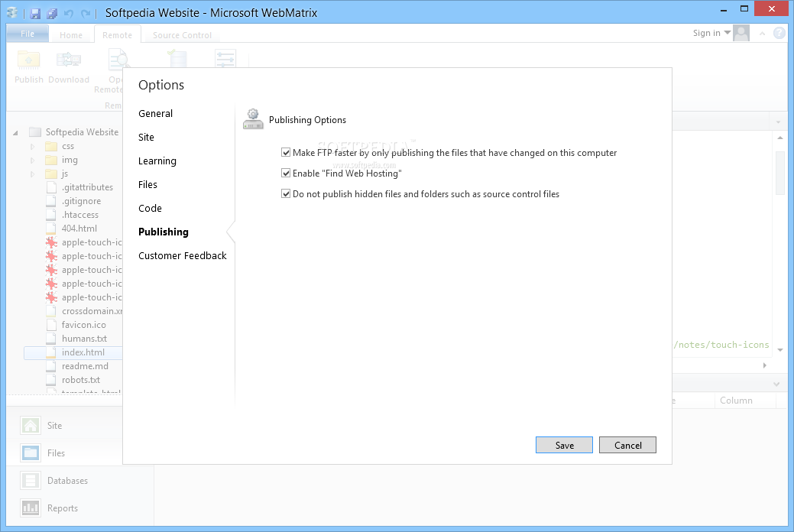Click the Files workspace folder icon
Viewport: 794px width, 532px height.
(31, 453)
